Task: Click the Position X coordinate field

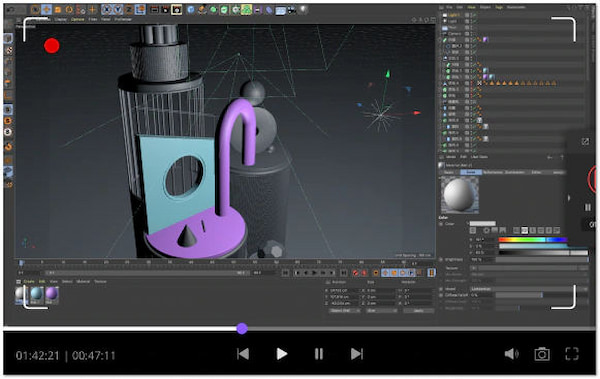Action: pos(344,291)
